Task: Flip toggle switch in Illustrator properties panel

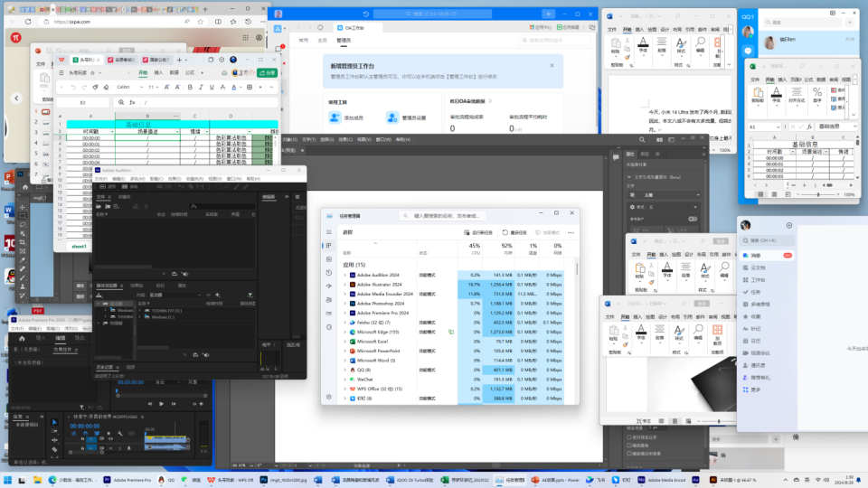Action: click(x=693, y=219)
